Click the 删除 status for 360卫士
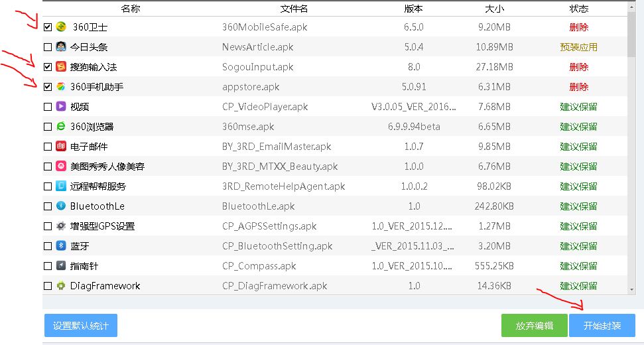The image size is (644, 345). coord(579,27)
